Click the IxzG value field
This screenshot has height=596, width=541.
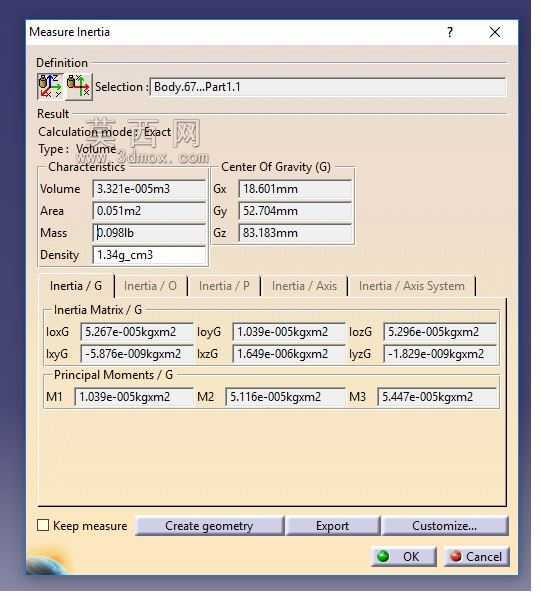pyautogui.click(x=289, y=354)
